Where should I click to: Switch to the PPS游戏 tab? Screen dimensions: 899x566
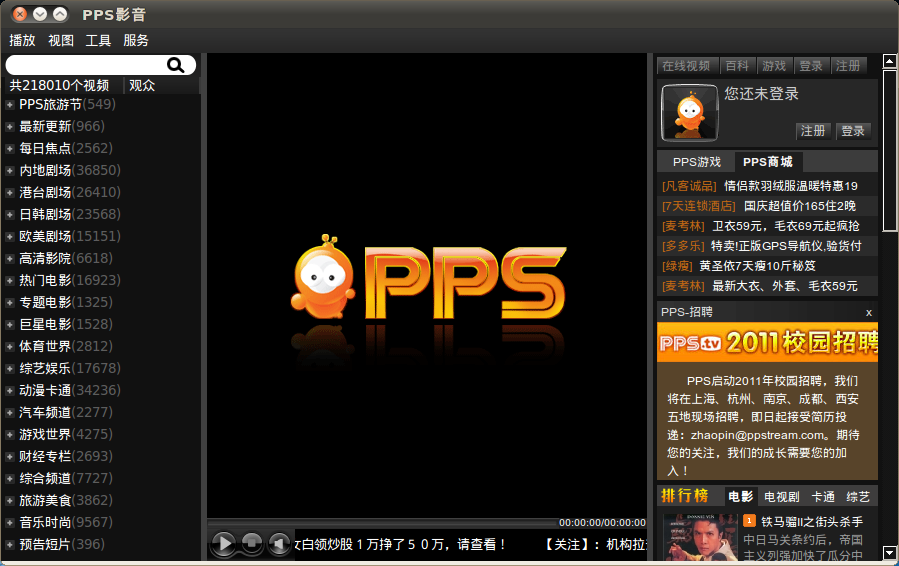(x=697, y=162)
